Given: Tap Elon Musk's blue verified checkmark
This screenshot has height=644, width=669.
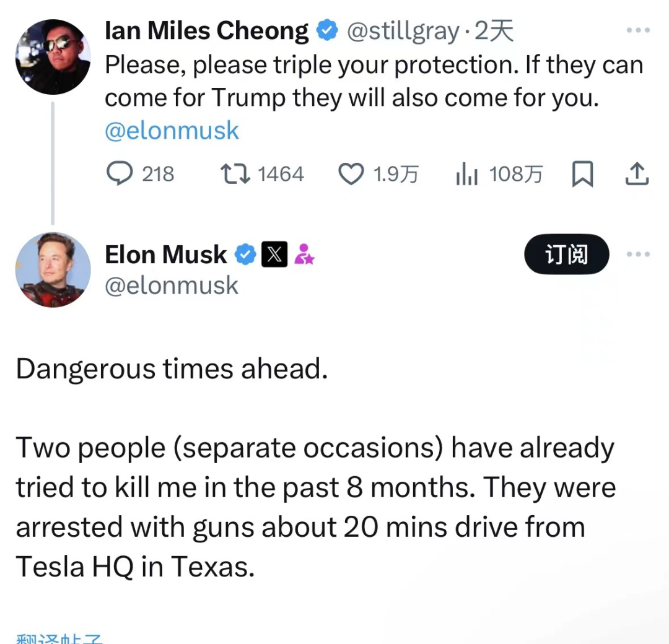Looking at the screenshot, I should [x=246, y=254].
